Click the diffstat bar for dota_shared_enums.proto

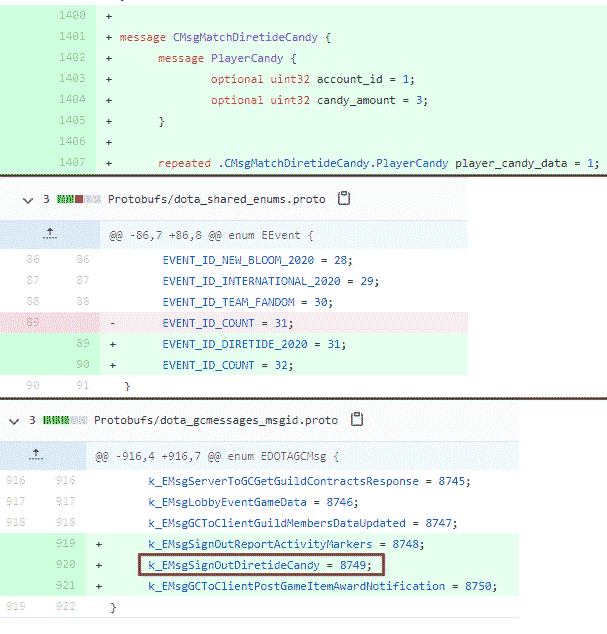click(78, 199)
